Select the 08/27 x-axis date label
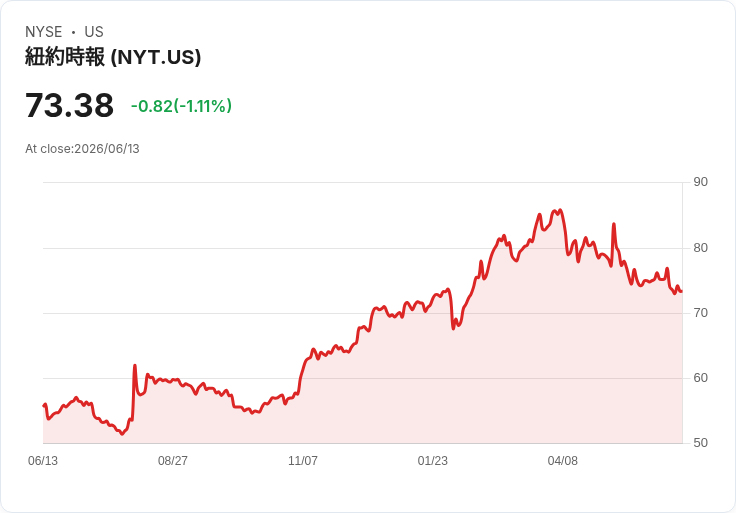 (173, 461)
